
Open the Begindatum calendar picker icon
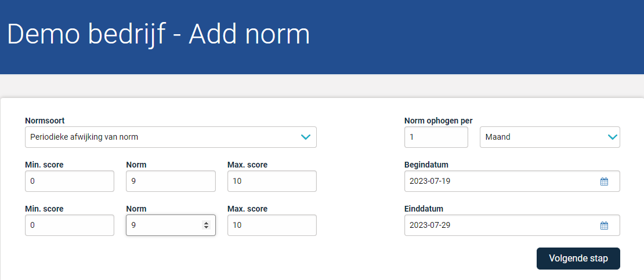604,181
